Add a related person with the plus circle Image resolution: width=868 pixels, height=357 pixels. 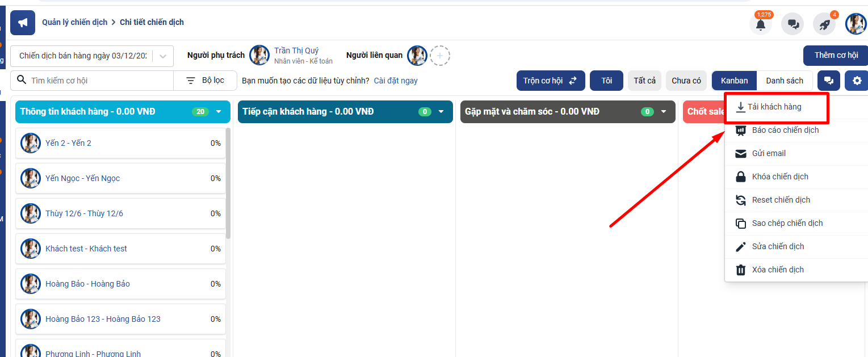coord(440,56)
